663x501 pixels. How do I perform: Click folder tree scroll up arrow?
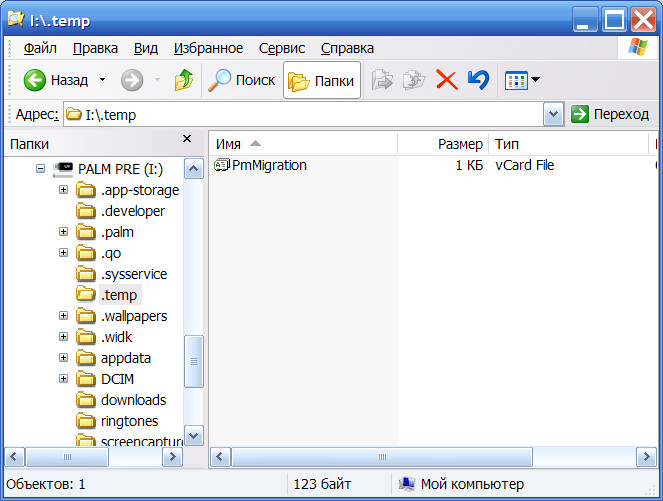[x=194, y=169]
